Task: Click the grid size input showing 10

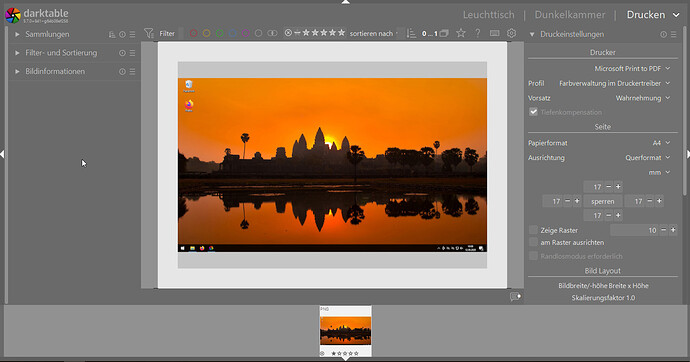Action: pyautogui.click(x=635, y=230)
